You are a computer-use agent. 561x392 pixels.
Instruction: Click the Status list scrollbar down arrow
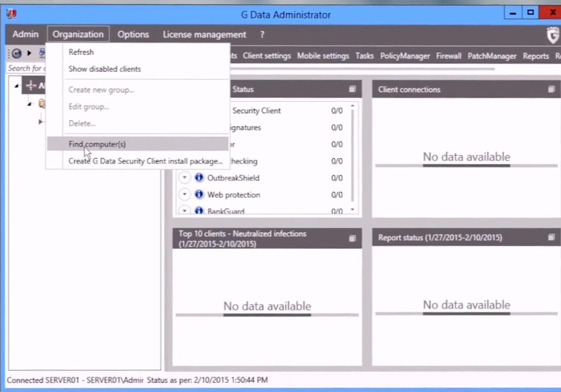(352, 210)
